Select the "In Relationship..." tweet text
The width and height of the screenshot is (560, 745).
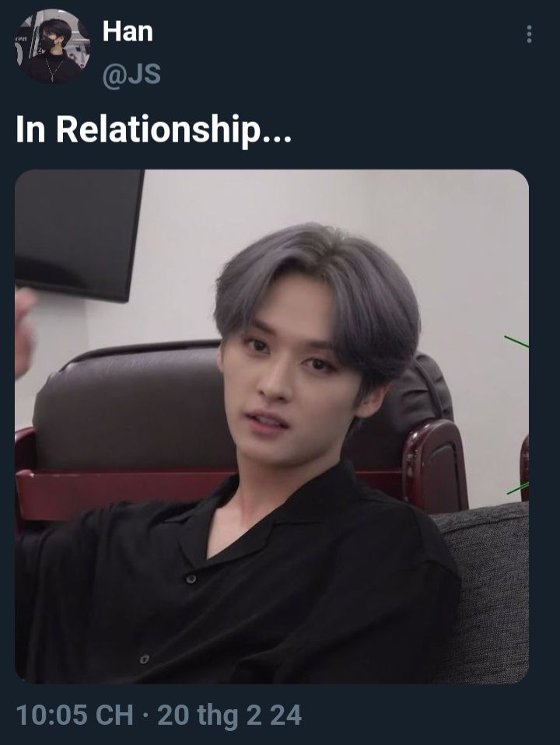click(153, 130)
